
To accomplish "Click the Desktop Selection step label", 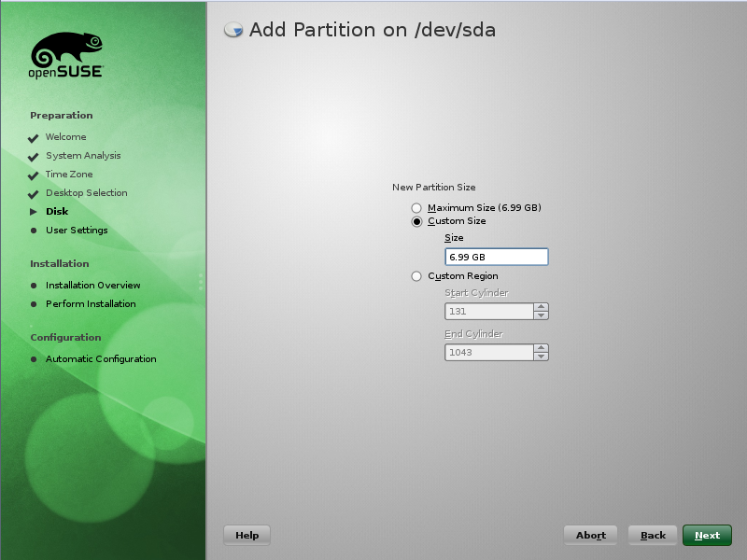I will pyautogui.click(x=87, y=193).
